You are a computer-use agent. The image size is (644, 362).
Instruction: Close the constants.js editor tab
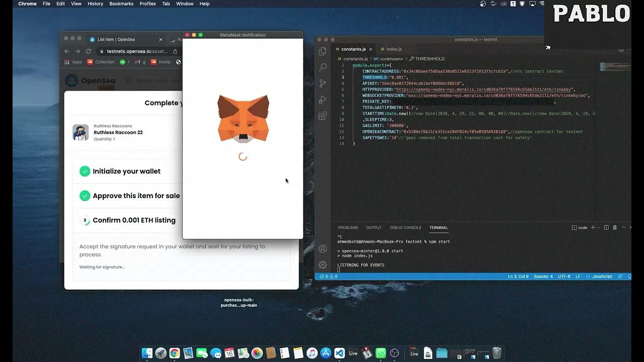[x=371, y=49]
